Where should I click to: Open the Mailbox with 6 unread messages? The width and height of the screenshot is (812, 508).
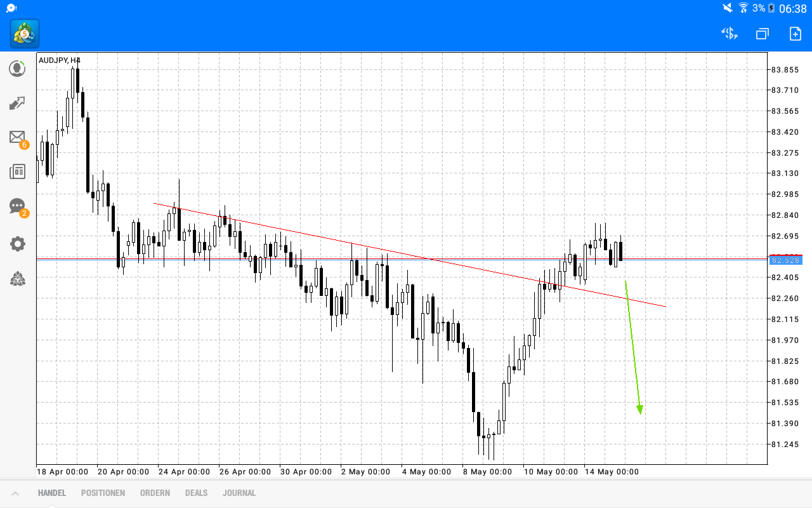(x=17, y=138)
